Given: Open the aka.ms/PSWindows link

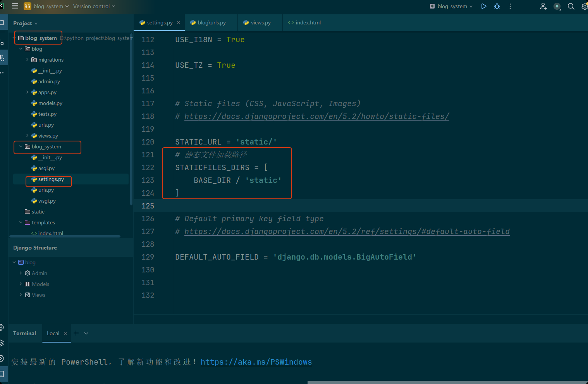Looking at the screenshot, I should 256,362.
